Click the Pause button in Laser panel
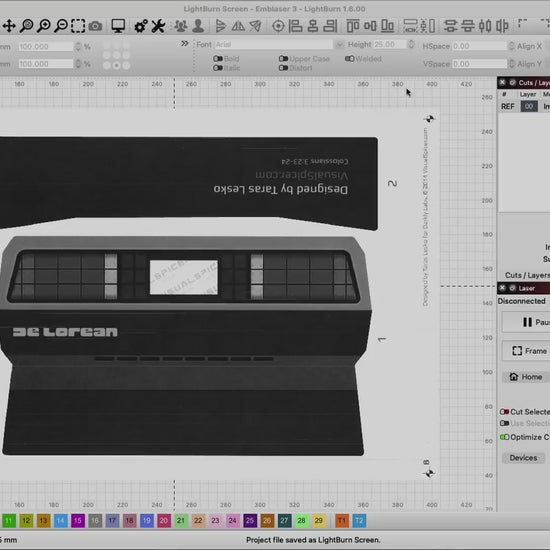This screenshot has height=550, width=550. point(526,322)
